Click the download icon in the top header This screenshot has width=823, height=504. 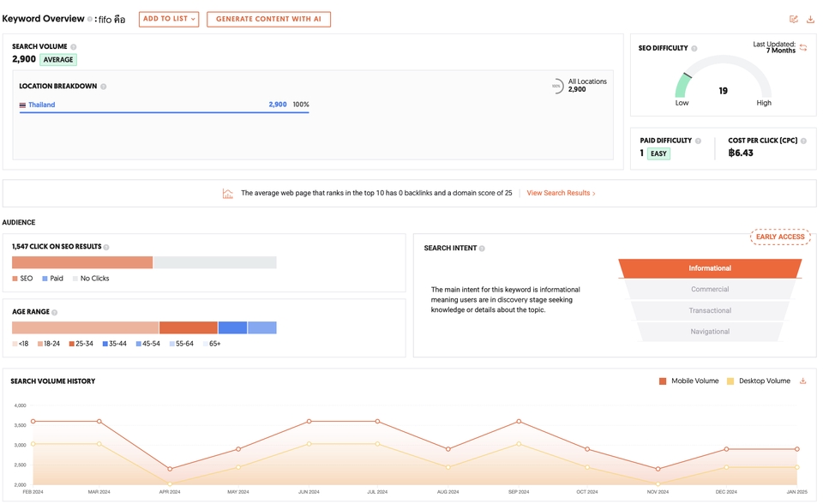coord(810,19)
